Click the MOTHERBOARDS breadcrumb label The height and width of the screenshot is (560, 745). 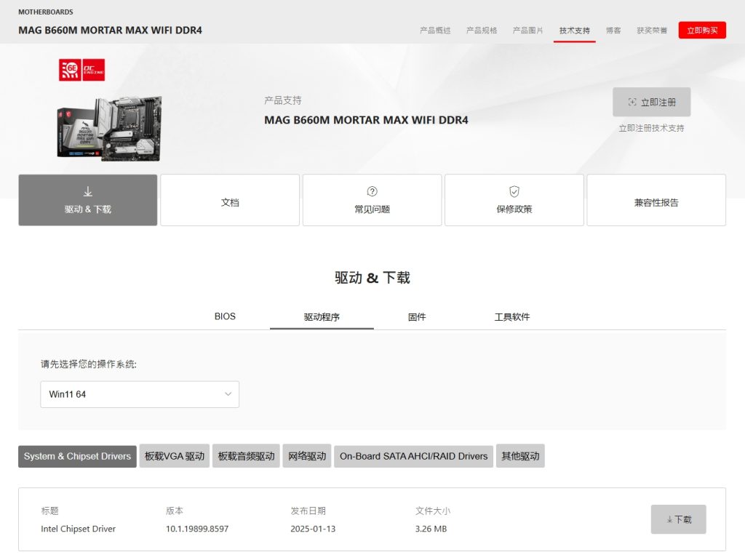pos(46,12)
